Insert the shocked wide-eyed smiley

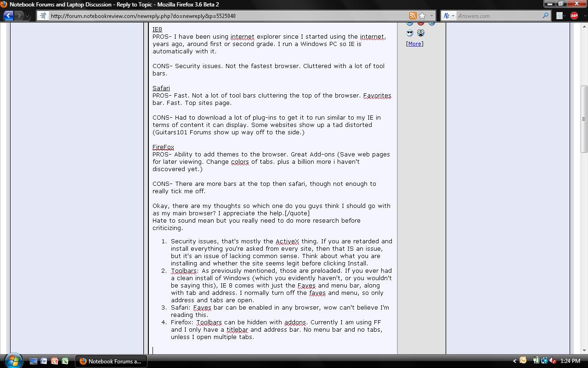(420, 33)
